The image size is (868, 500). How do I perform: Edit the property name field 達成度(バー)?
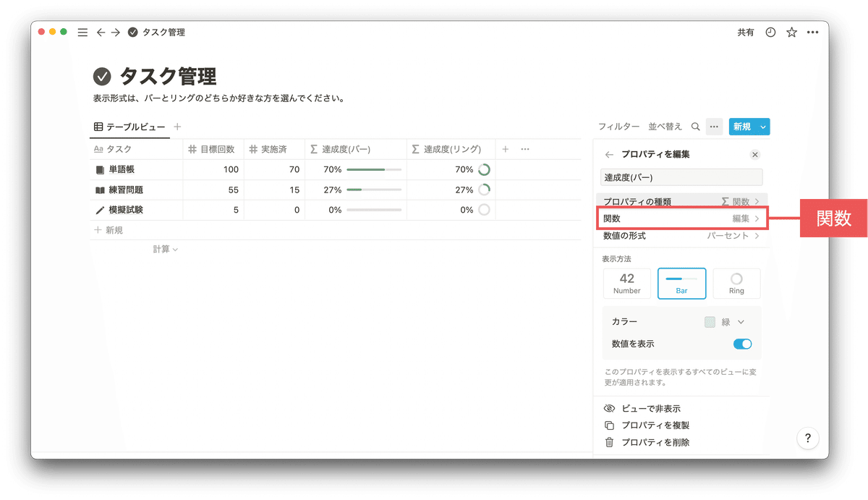click(681, 177)
